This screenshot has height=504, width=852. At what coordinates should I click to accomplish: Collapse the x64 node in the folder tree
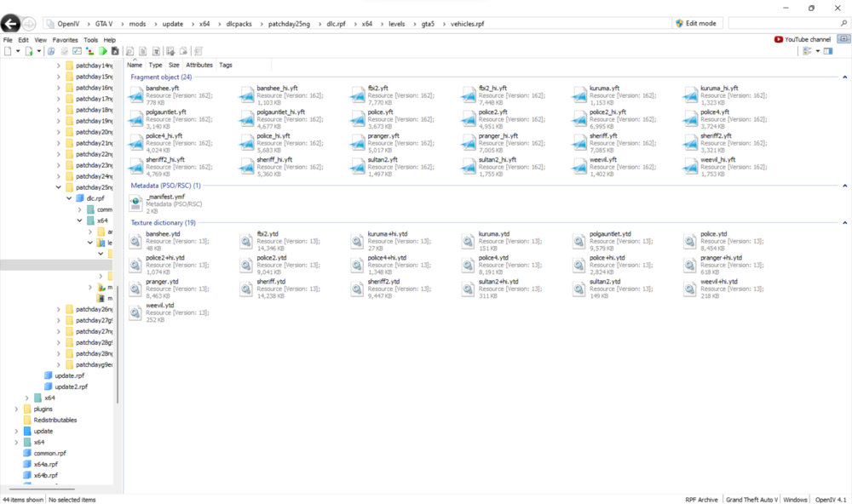(x=80, y=220)
